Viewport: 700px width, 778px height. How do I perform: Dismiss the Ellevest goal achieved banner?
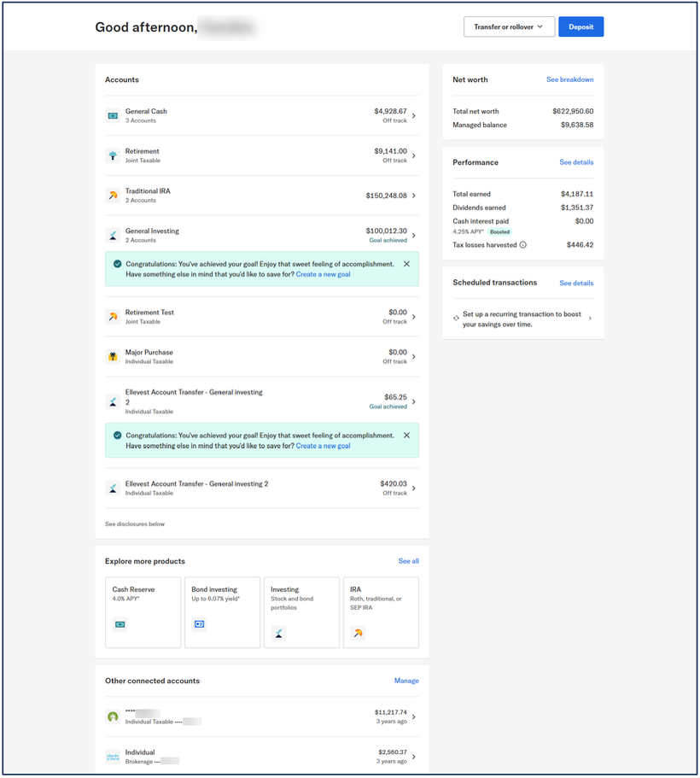(407, 436)
